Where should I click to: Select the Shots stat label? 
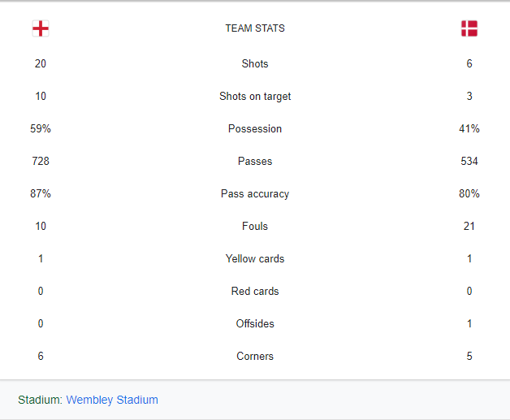coord(255,63)
